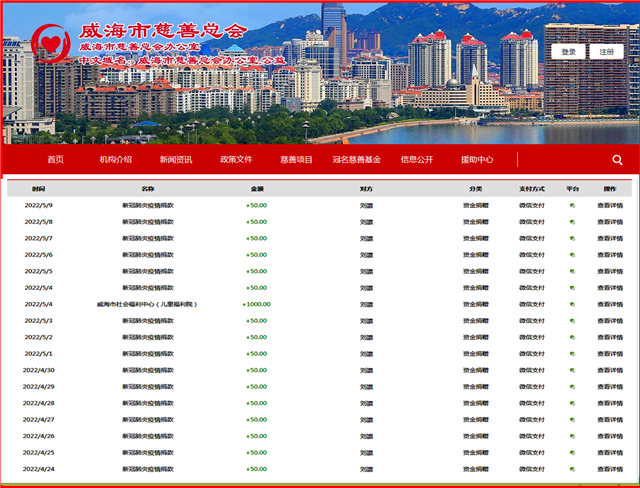
Task: Click the 登录 button
Action: coord(568,52)
